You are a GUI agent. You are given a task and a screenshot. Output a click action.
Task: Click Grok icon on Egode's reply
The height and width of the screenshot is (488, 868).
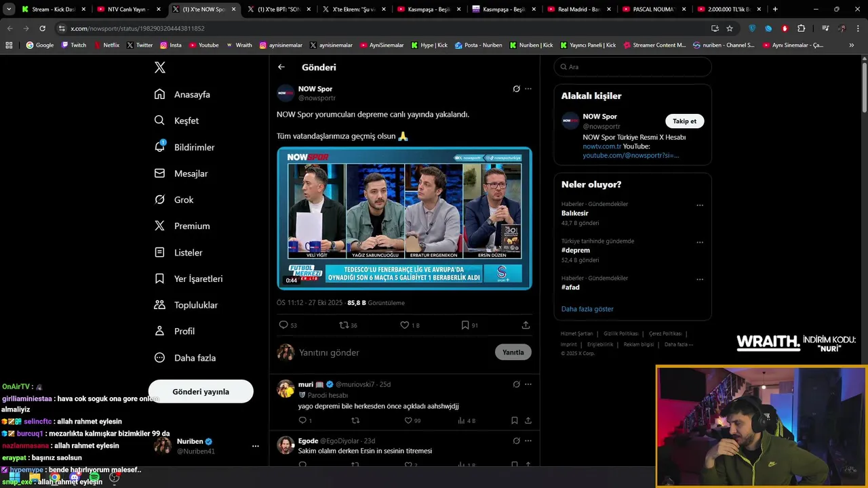pyautogui.click(x=516, y=441)
